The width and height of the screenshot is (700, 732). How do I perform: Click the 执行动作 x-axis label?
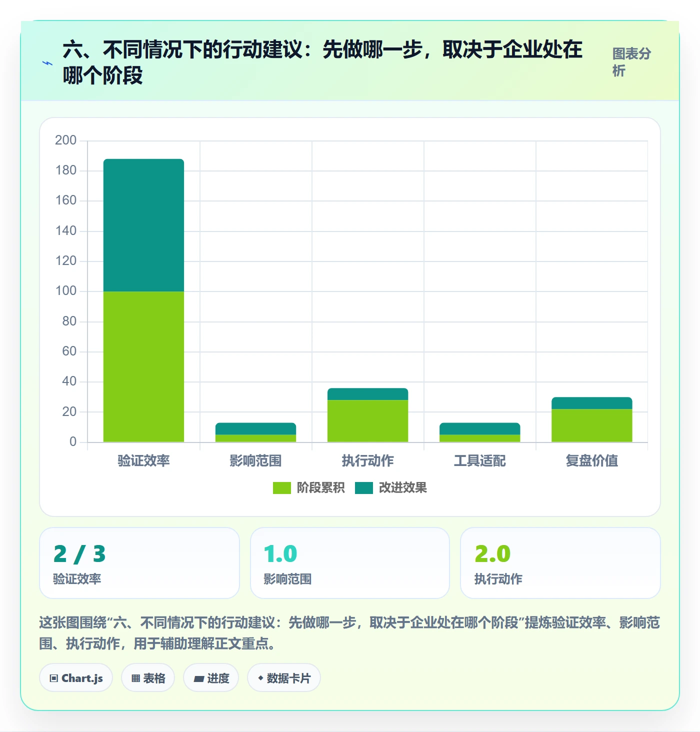[x=367, y=460]
